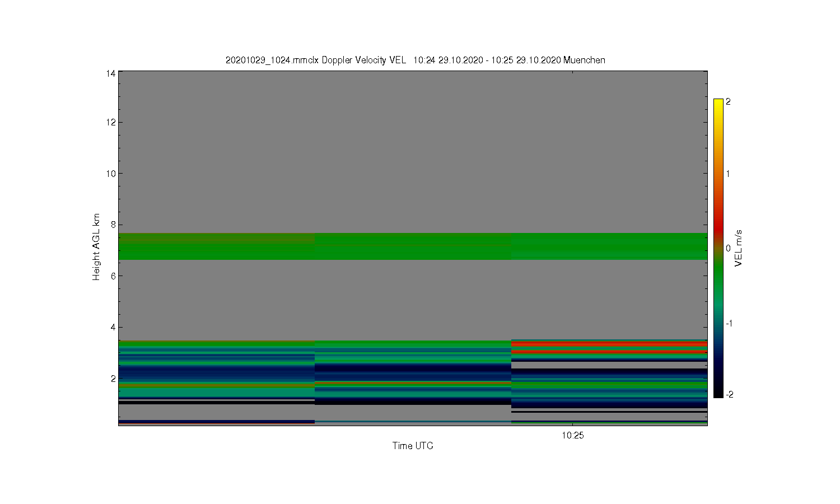Viewport: 840px width, 504px height.
Task: Click the VEL m/s colorbar label
Action: (738, 248)
